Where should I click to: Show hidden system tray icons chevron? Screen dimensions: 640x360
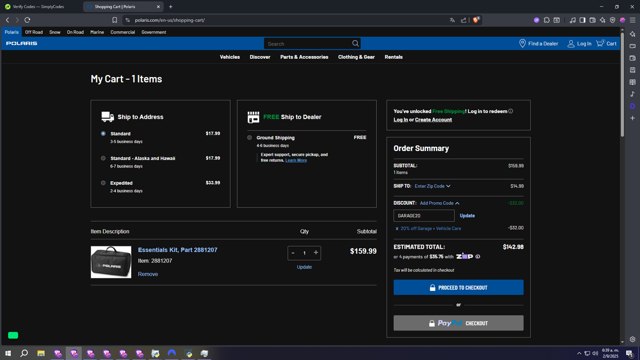tap(579, 353)
